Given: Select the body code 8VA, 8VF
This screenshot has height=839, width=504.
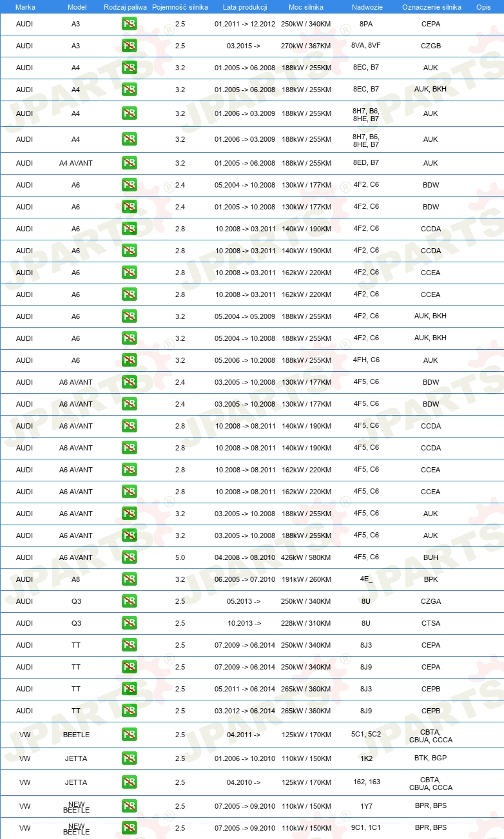Looking at the screenshot, I should pyautogui.click(x=366, y=46).
